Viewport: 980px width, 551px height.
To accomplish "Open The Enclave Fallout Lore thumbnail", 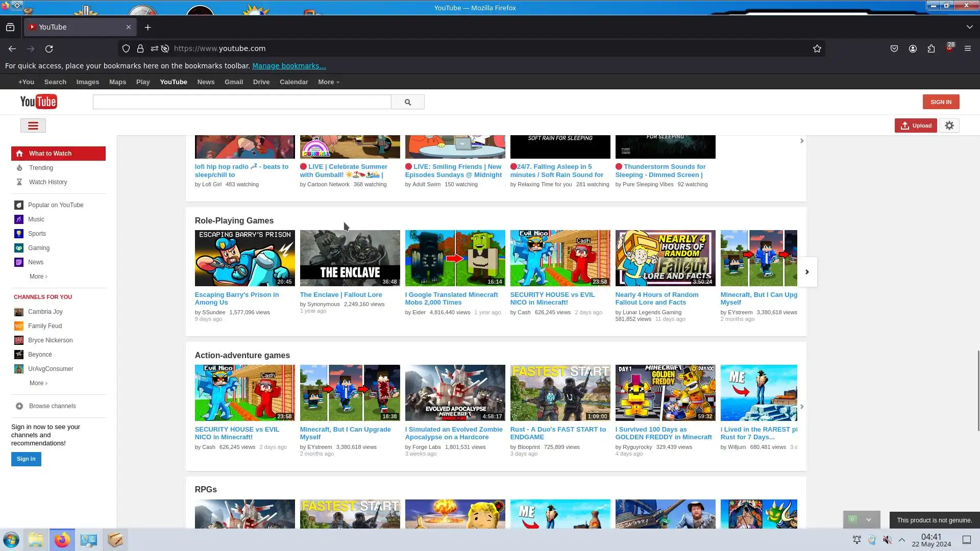I will (350, 258).
